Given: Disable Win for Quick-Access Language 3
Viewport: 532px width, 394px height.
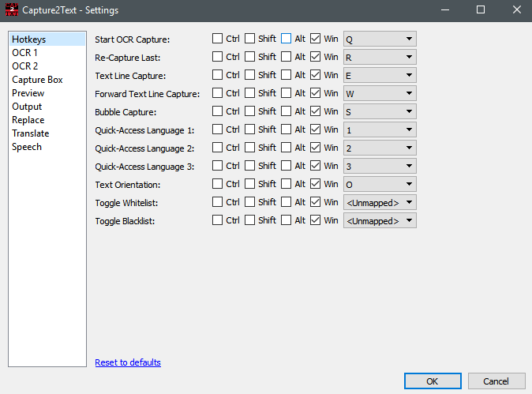Looking at the screenshot, I should (315, 166).
